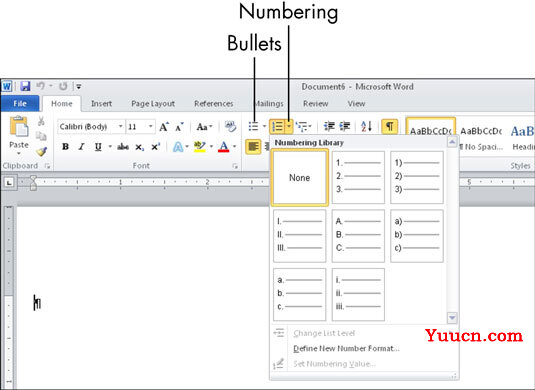The height and width of the screenshot is (390, 535).
Task: Open the font size 11 dropdown
Action: [x=150, y=127]
